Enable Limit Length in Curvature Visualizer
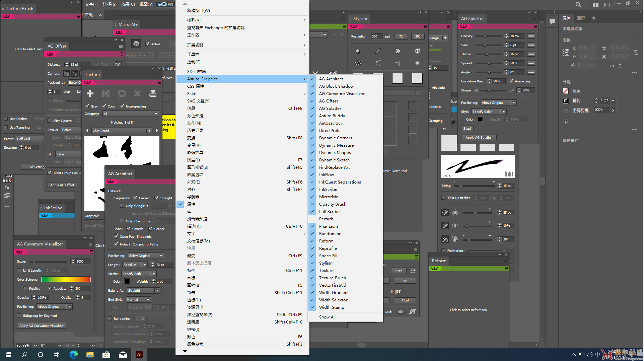The image size is (644, 361). click(19, 270)
